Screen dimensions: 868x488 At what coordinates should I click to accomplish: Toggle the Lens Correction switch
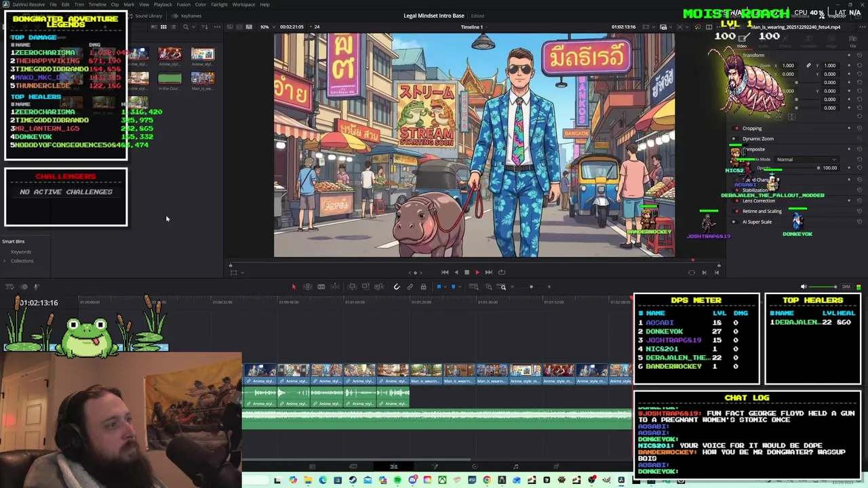pos(736,201)
